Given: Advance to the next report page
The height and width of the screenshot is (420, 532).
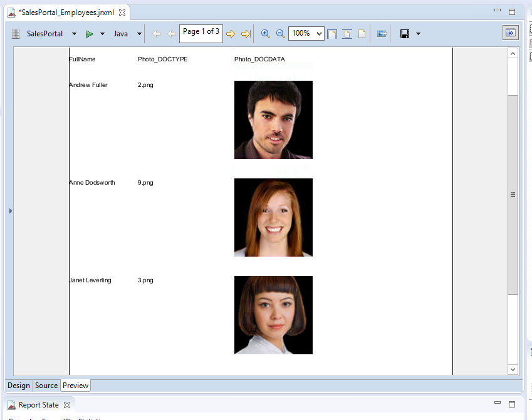Looking at the screenshot, I should [231, 34].
